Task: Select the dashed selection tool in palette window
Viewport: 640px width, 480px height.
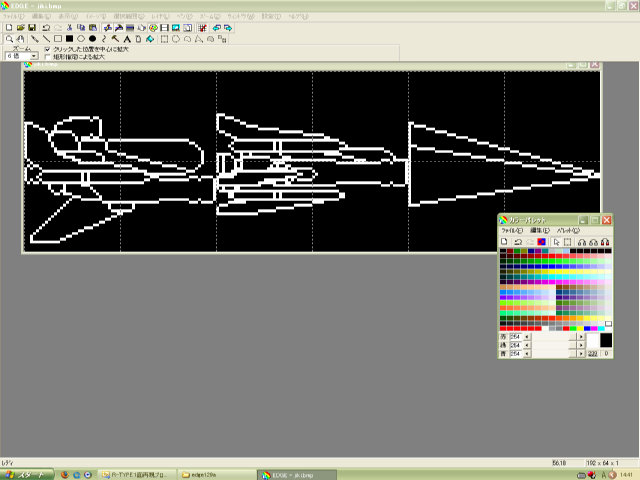Action: coord(567,242)
